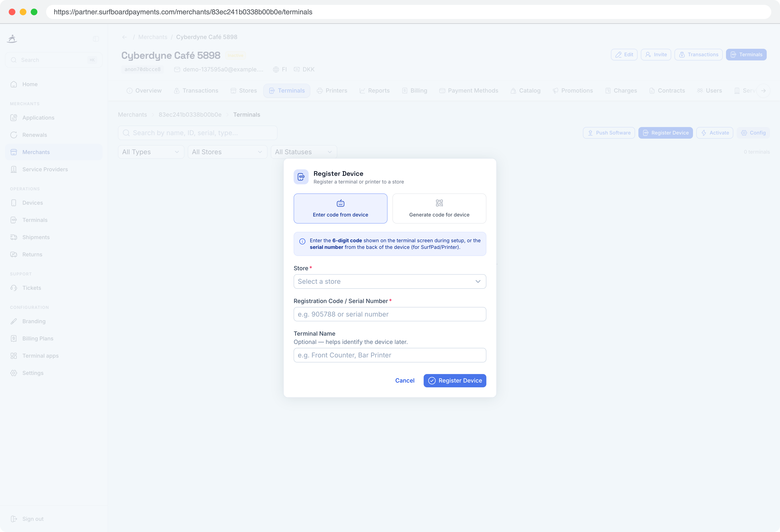Open Devices under Operations
Viewport: 780px width, 532px height.
click(x=54, y=203)
